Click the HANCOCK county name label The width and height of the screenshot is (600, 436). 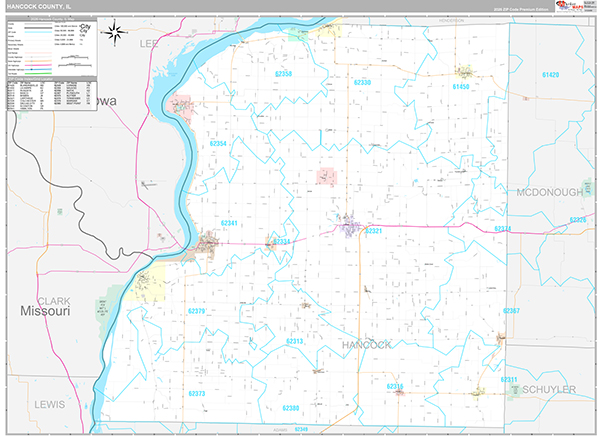click(x=367, y=345)
